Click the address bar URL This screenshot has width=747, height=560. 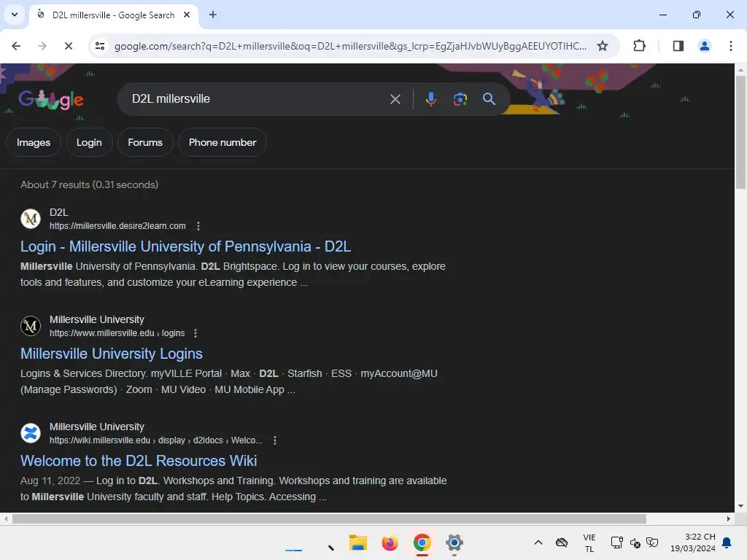coord(350,46)
